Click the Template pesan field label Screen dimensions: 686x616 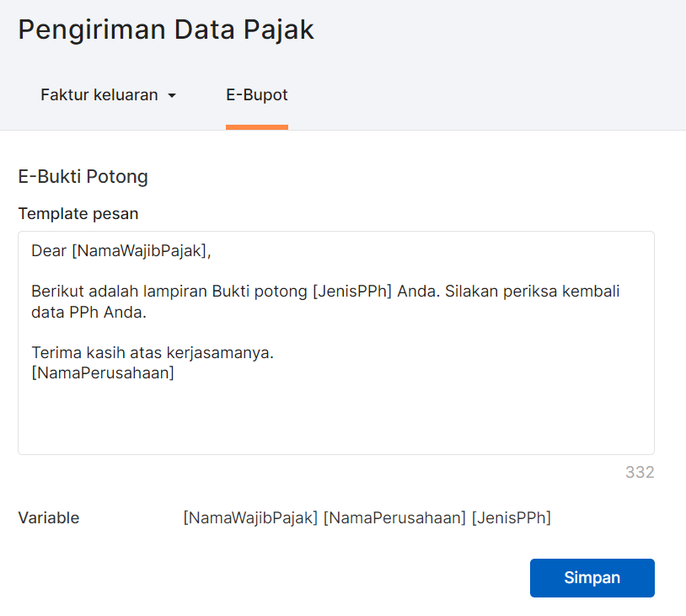point(78,214)
